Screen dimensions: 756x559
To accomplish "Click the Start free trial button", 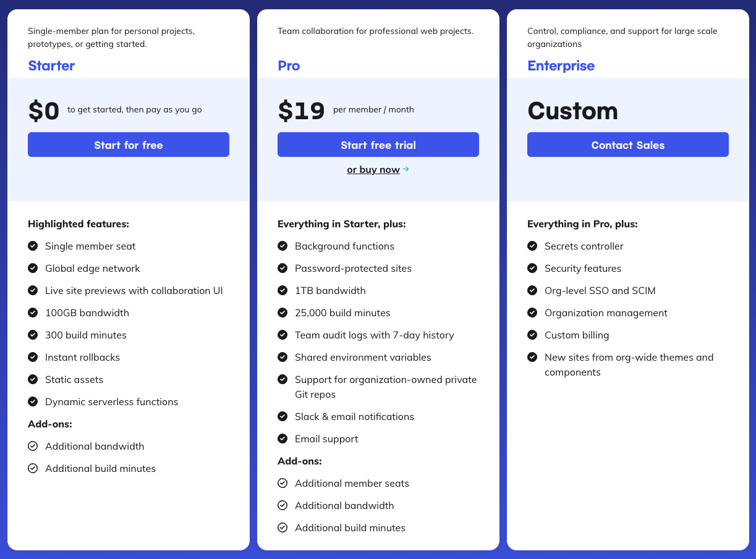I will [x=378, y=145].
